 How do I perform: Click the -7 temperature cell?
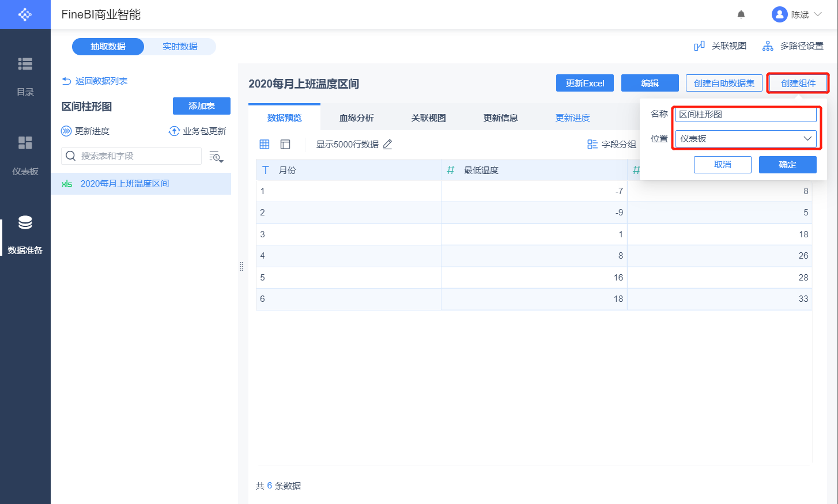point(534,191)
